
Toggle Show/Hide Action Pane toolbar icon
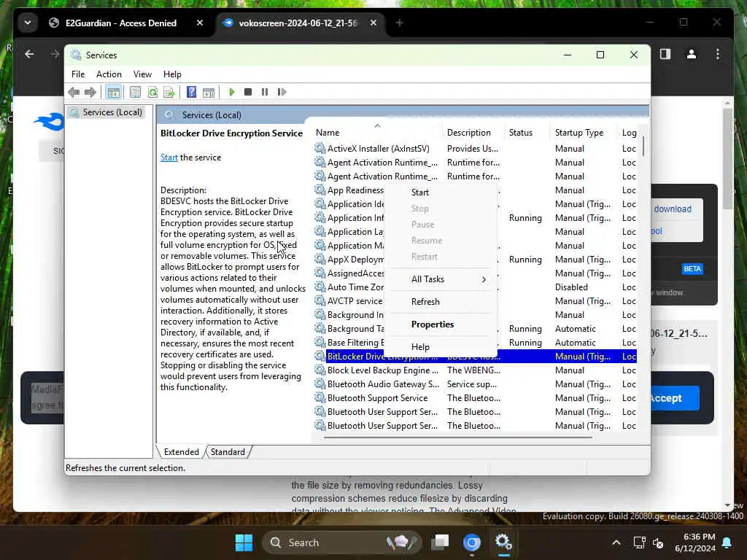pyautogui.click(x=209, y=92)
